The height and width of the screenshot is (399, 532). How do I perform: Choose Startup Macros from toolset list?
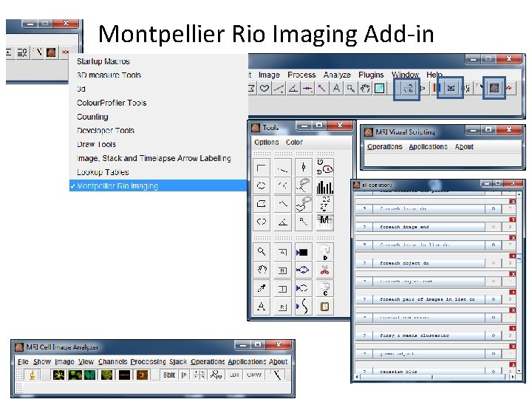coord(103,61)
